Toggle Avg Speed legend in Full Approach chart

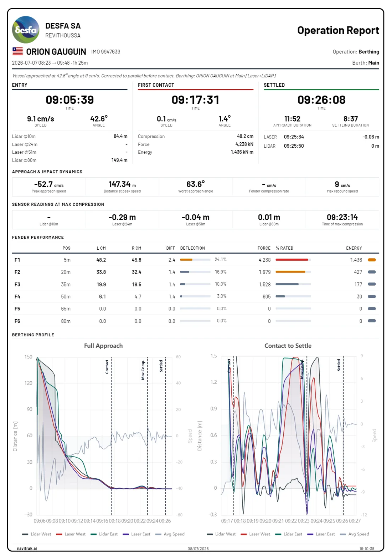(170, 534)
